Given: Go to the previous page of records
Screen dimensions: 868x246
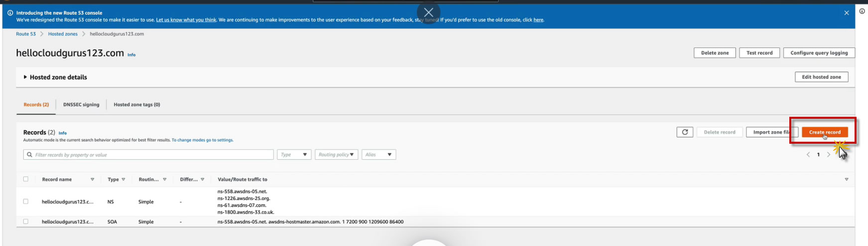Looking at the screenshot, I should [808, 155].
